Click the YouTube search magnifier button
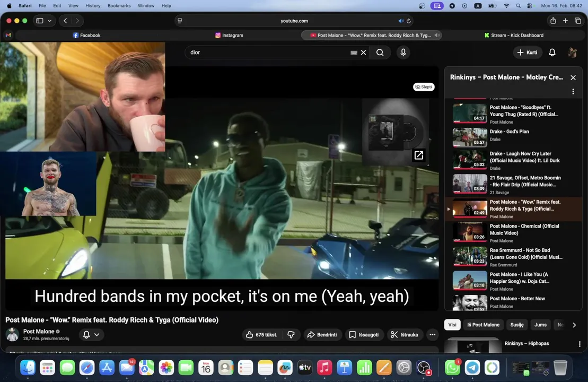588x382 pixels. [x=380, y=53]
